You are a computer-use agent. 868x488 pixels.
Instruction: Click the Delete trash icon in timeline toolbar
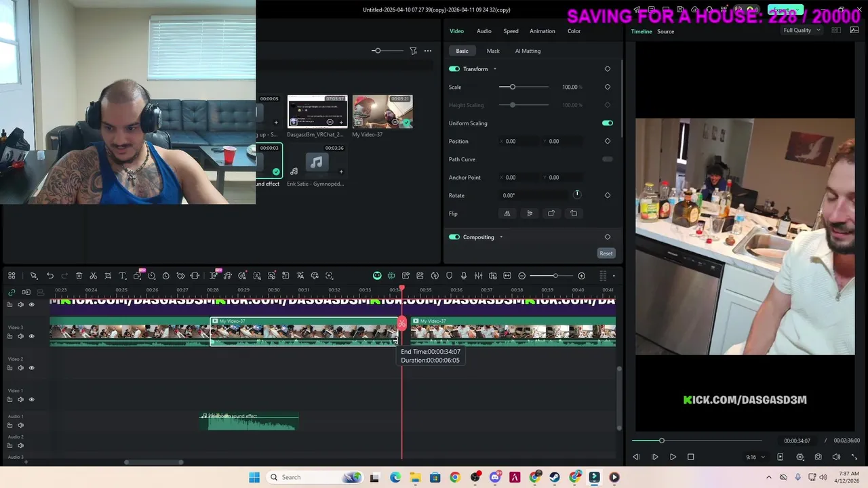[79, 276]
